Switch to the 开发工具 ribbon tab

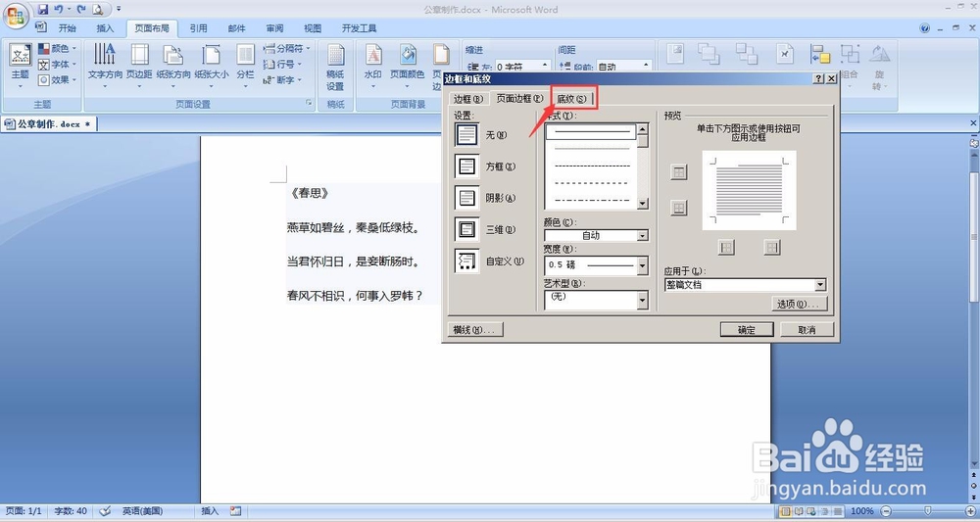tap(360, 28)
